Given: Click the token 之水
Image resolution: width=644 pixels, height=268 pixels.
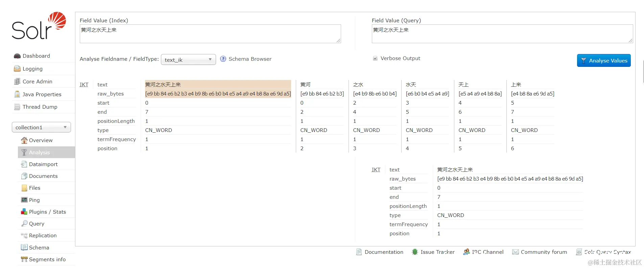Looking at the screenshot, I should click(358, 85).
